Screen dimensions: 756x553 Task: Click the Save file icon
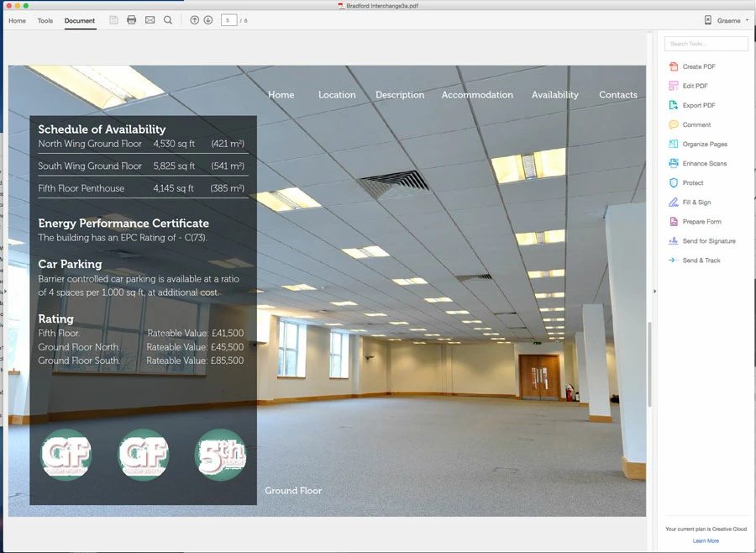pos(113,20)
